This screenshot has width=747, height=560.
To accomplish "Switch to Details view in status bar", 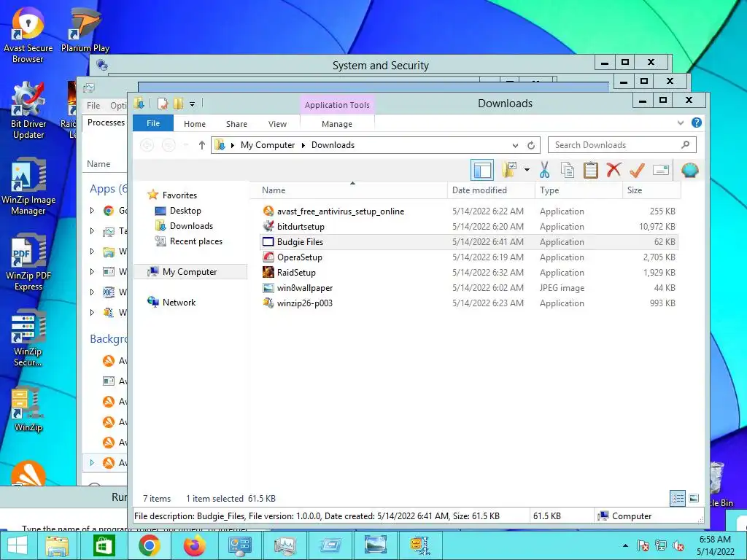I will [x=678, y=499].
